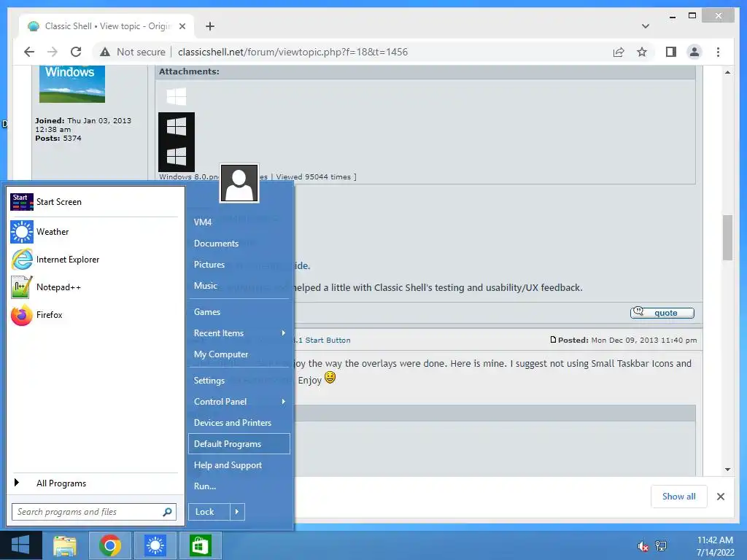Open Pictures from Start menu
The height and width of the screenshot is (560, 747).
209,264
